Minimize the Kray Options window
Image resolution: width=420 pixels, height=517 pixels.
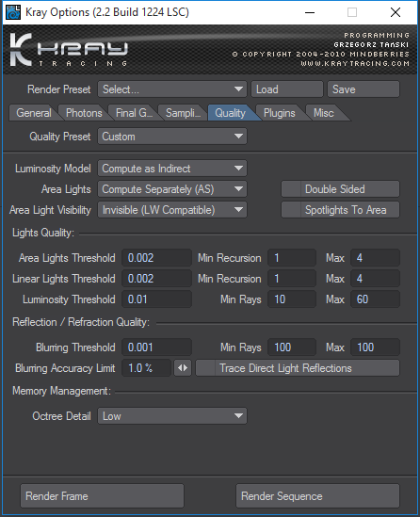[310, 12]
